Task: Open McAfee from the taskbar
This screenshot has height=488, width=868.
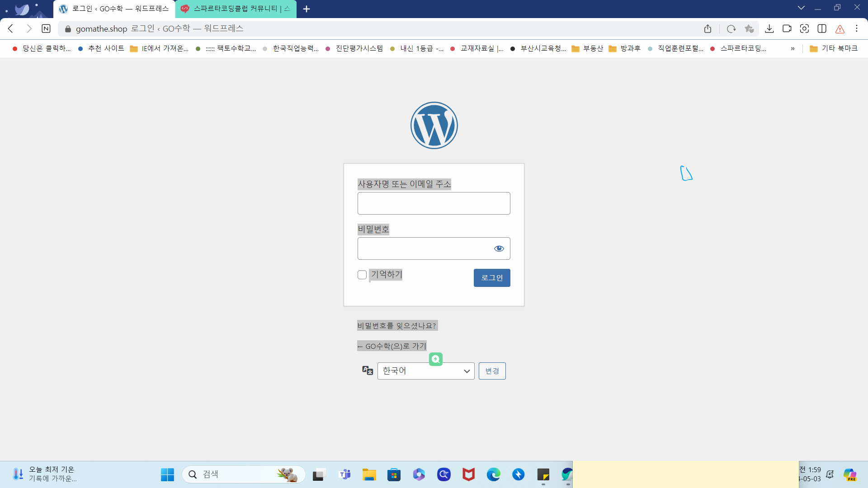Action: tap(468, 474)
